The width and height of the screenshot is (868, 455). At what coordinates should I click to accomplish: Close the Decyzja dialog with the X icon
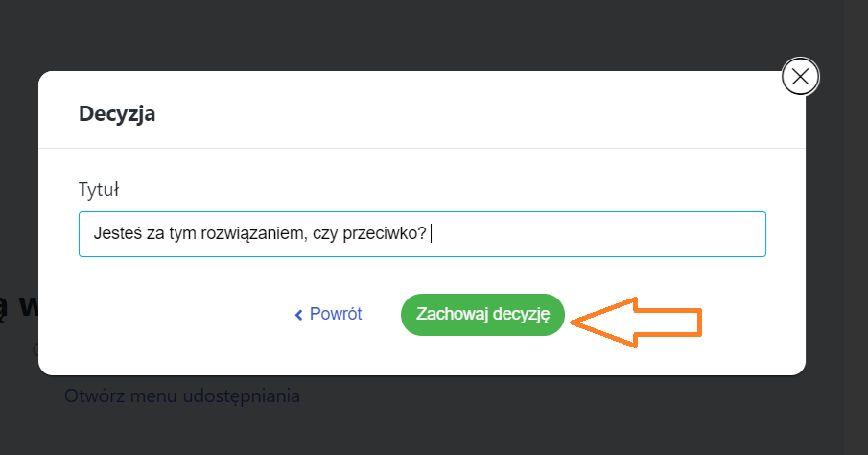click(800, 76)
